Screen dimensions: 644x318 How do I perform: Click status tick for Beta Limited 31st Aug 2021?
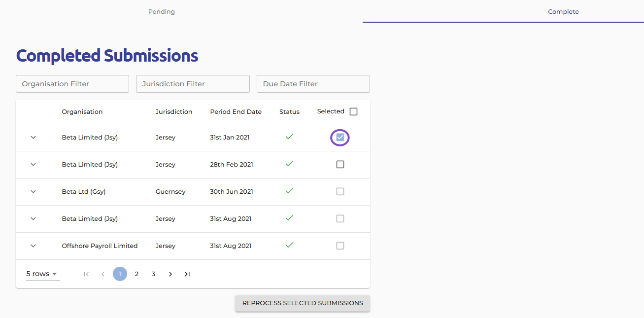(x=290, y=218)
